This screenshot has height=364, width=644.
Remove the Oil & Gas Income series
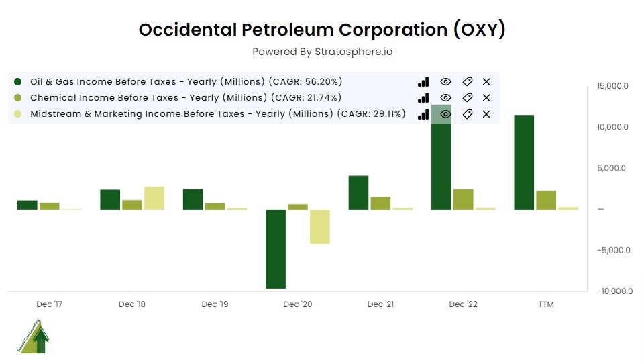(x=486, y=82)
